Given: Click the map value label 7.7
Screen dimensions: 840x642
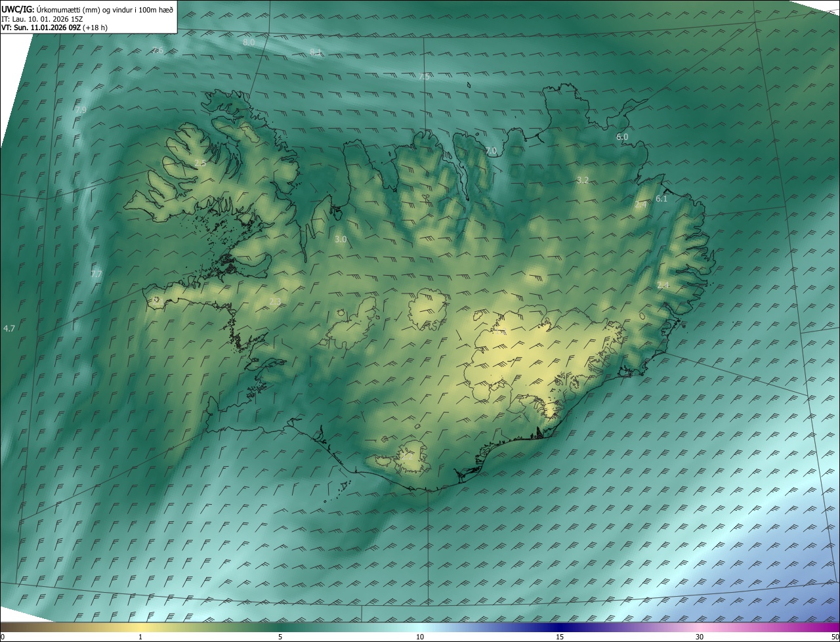Looking at the screenshot, I should tap(96, 274).
